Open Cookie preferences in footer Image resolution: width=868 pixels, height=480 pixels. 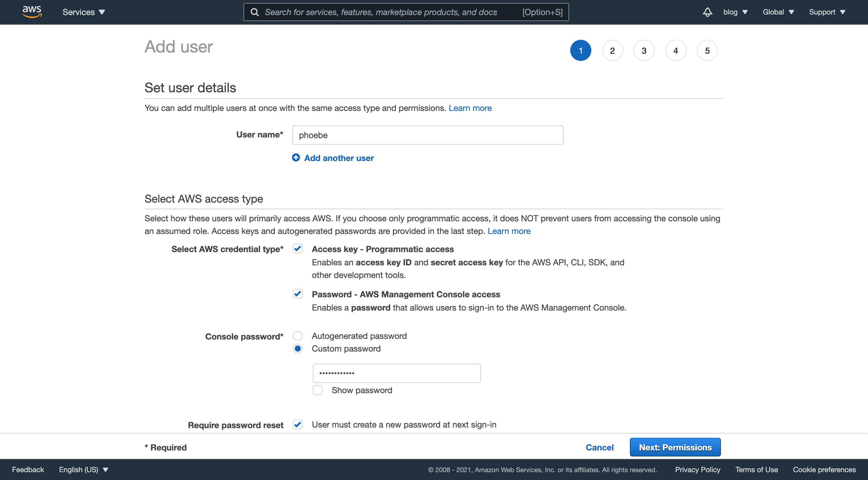point(824,469)
